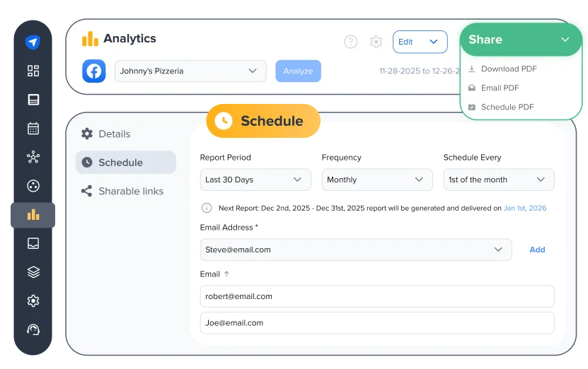This screenshot has height=369, width=588.
Task: Click the robert@email.com email field
Action: click(x=376, y=296)
